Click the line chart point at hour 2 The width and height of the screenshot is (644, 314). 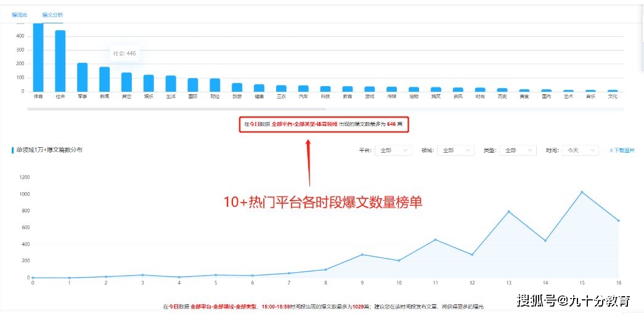(106, 276)
